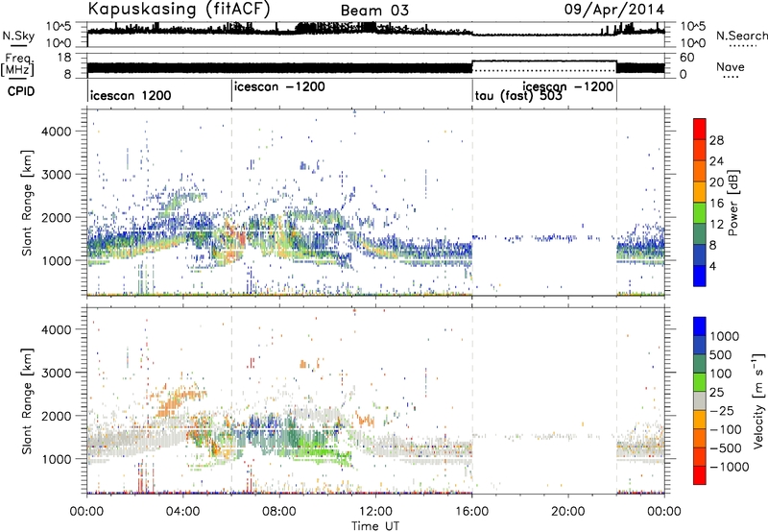This screenshot has width=768, height=532.
Task: Select the "-25" velocity colorbar value
Action: [722, 410]
